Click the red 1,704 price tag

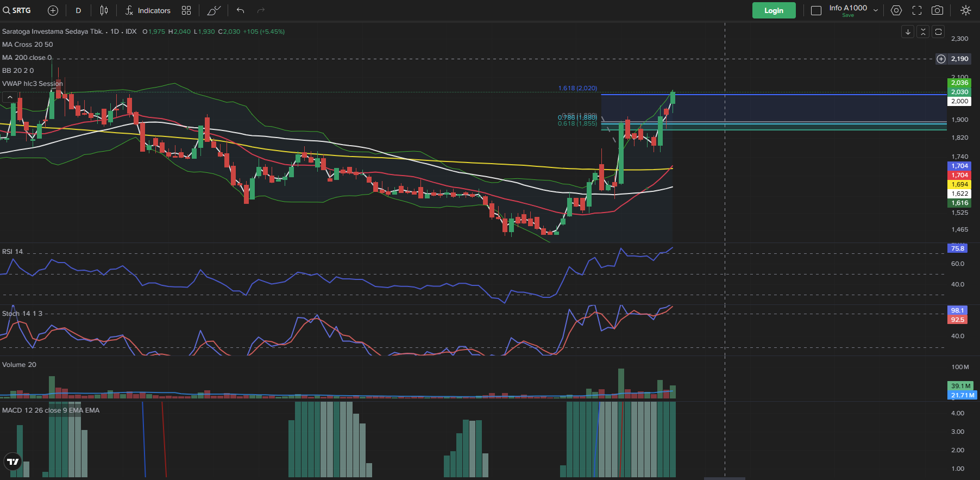[x=959, y=175]
